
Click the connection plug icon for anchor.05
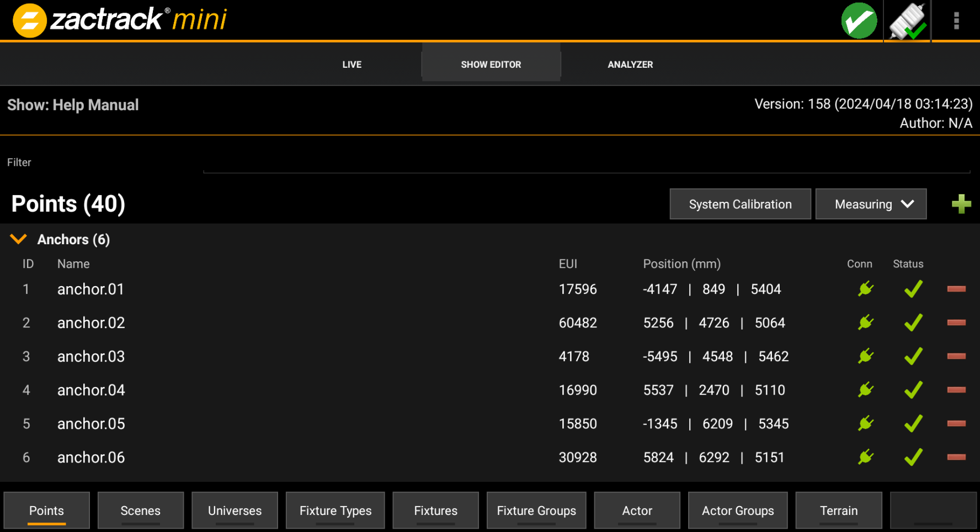coord(866,423)
